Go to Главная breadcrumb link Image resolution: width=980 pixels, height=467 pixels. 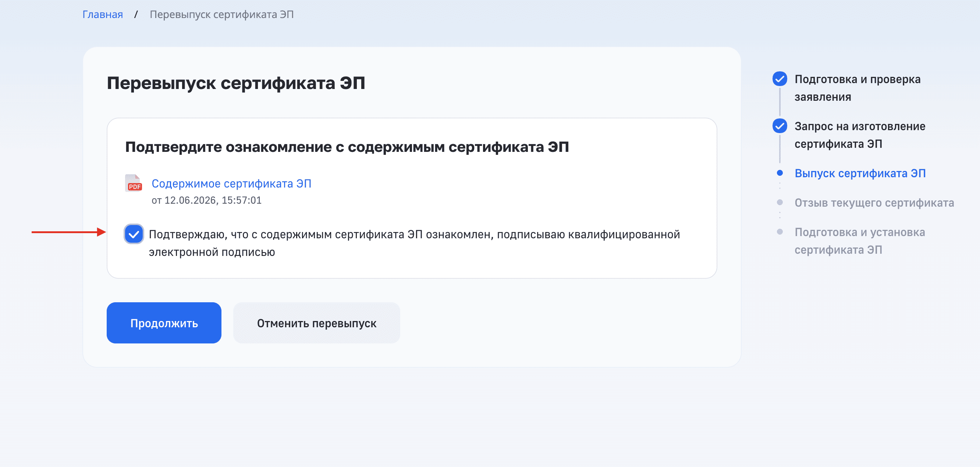[103, 14]
